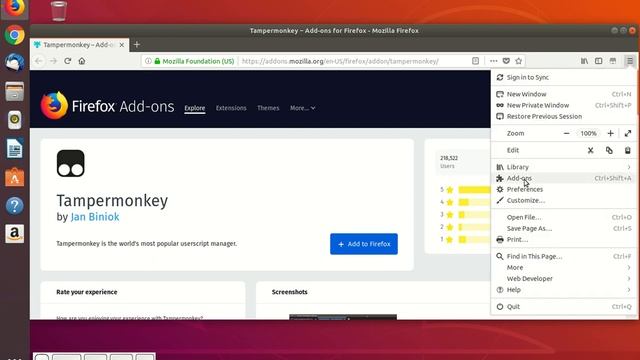This screenshot has width=640, height=360.
Task: Open the Help icon in the dock
Action: coord(15,206)
